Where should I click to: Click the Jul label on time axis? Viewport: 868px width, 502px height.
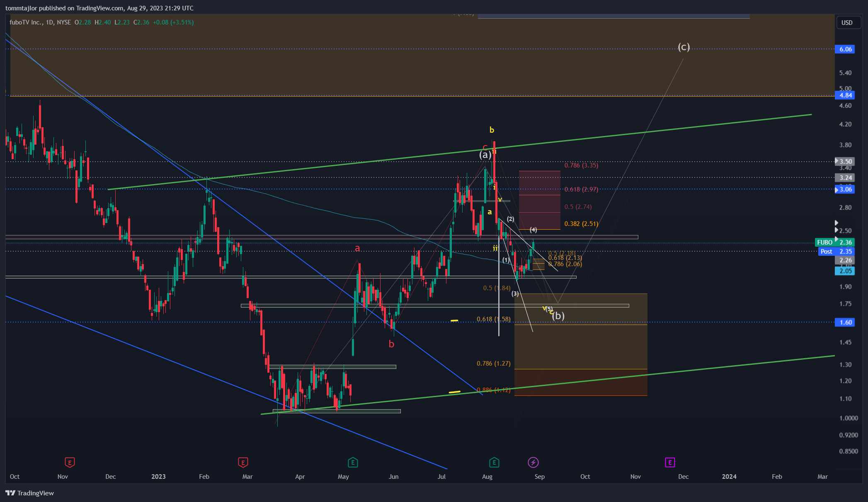[x=441, y=477]
